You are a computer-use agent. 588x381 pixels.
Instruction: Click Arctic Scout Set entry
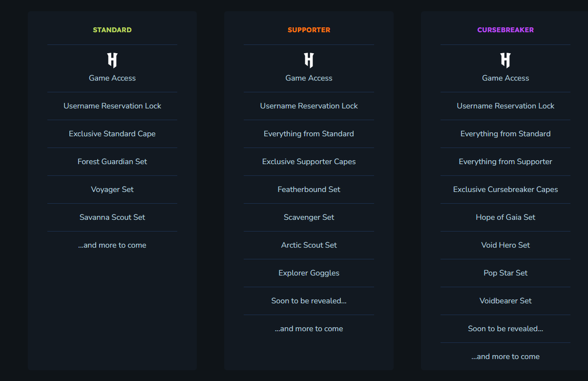309,245
